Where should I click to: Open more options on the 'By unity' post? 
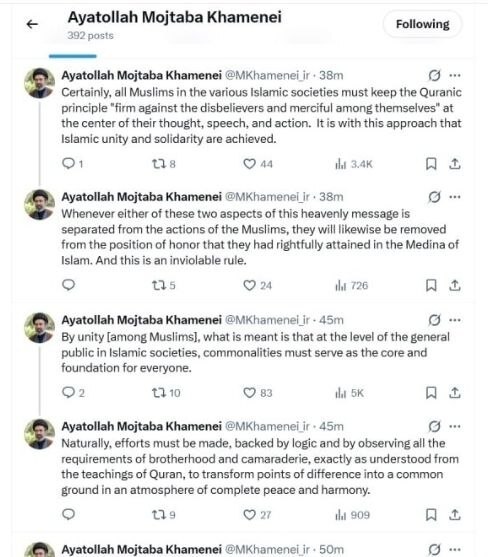(455, 320)
